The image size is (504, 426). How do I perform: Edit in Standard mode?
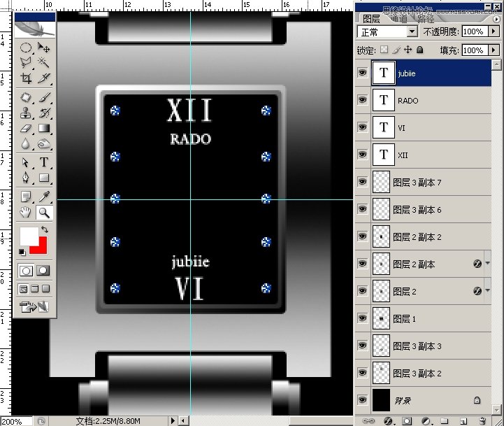click(x=26, y=271)
